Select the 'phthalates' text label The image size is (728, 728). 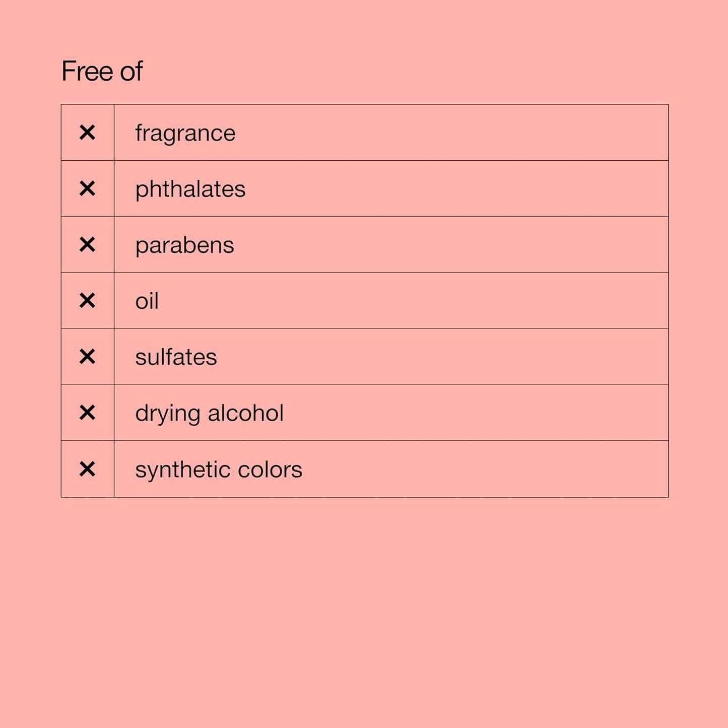pyautogui.click(x=190, y=189)
